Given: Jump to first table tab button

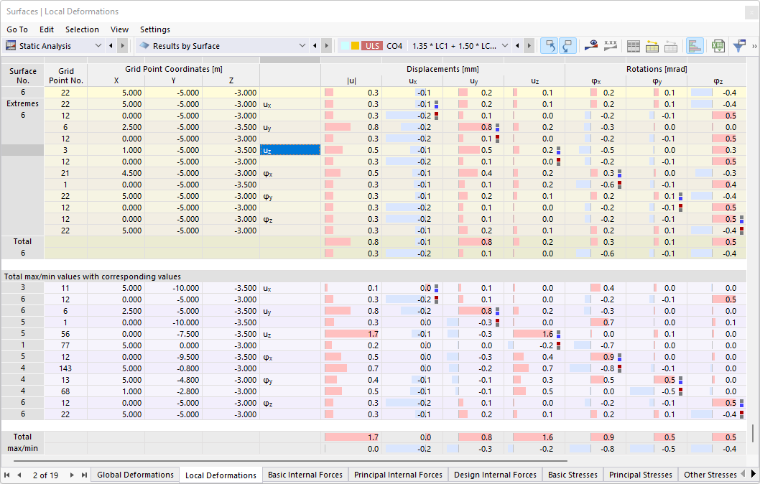Looking at the screenshot, I should pos(7,475).
